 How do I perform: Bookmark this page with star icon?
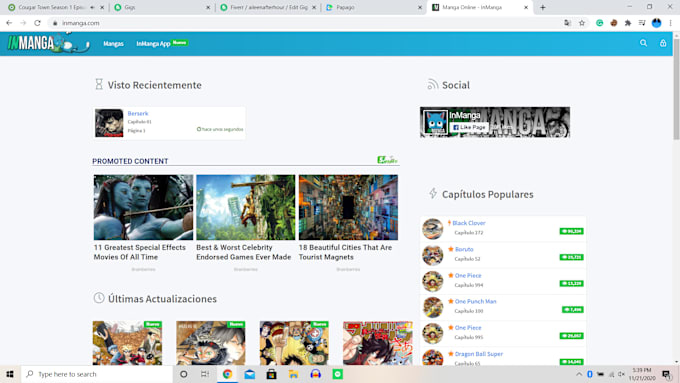[582, 23]
